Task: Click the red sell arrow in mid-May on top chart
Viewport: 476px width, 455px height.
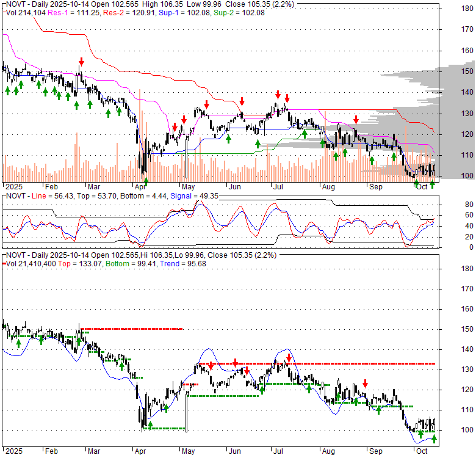Action: click(x=206, y=104)
